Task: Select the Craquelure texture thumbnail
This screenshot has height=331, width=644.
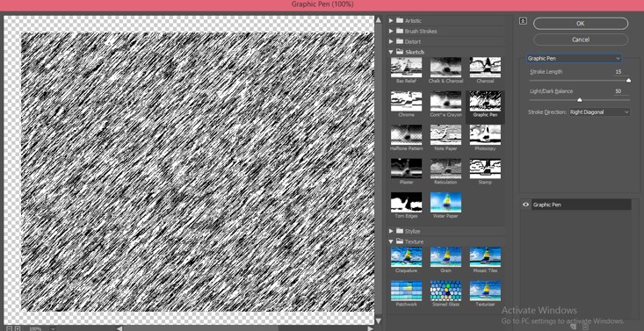Action: [x=406, y=256]
